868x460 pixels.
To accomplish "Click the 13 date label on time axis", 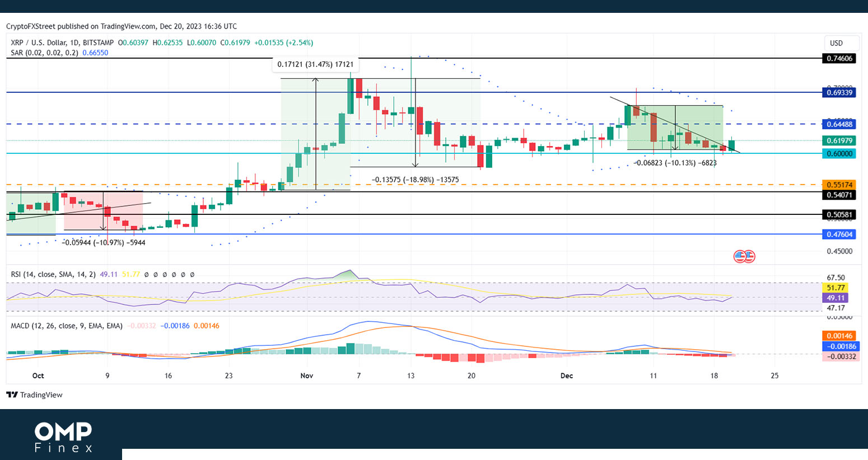I will coord(411,375).
